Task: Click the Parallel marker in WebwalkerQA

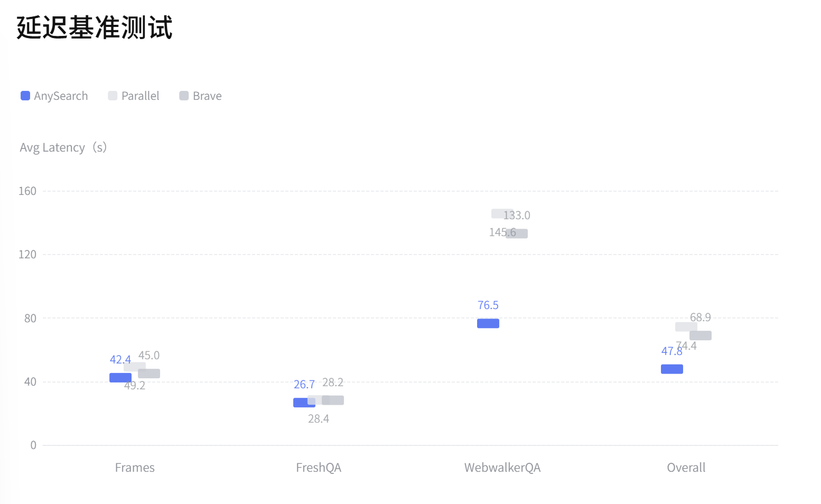Action: (x=502, y=213)
